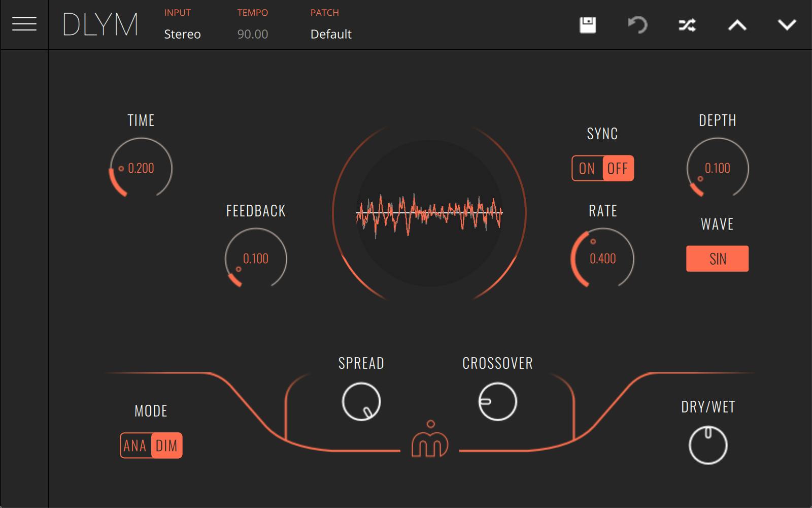Click the save patch floppy disk icon
This screenshot has height=508, width=812.
pyautogui.click(x=588, y=24)
